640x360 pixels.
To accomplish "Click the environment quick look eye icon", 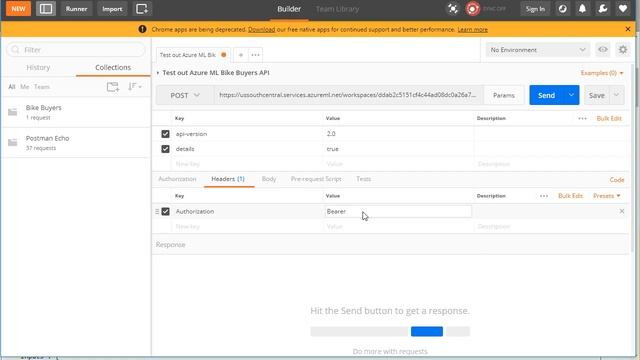I will coord(603,50).
